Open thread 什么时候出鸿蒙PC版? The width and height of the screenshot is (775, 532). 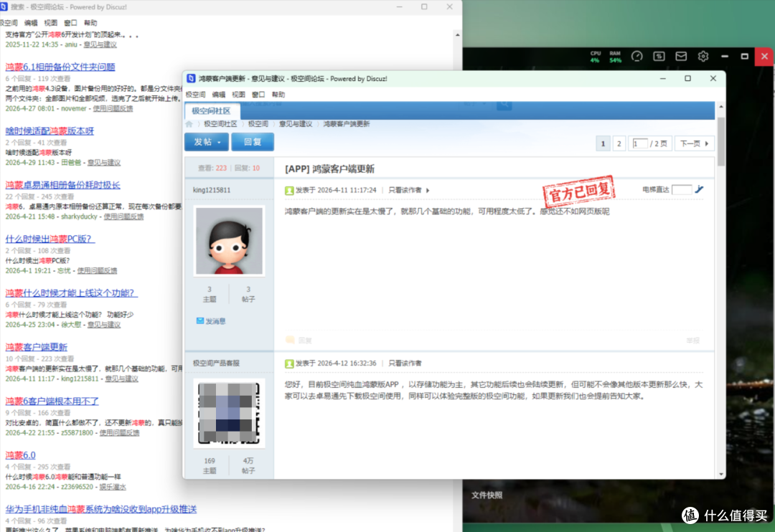pos(50,239)
